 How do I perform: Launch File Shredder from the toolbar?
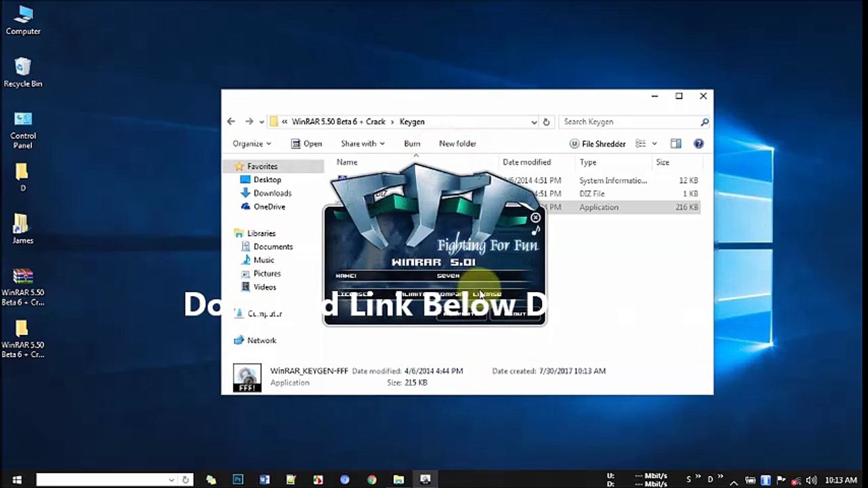point(598,144)
